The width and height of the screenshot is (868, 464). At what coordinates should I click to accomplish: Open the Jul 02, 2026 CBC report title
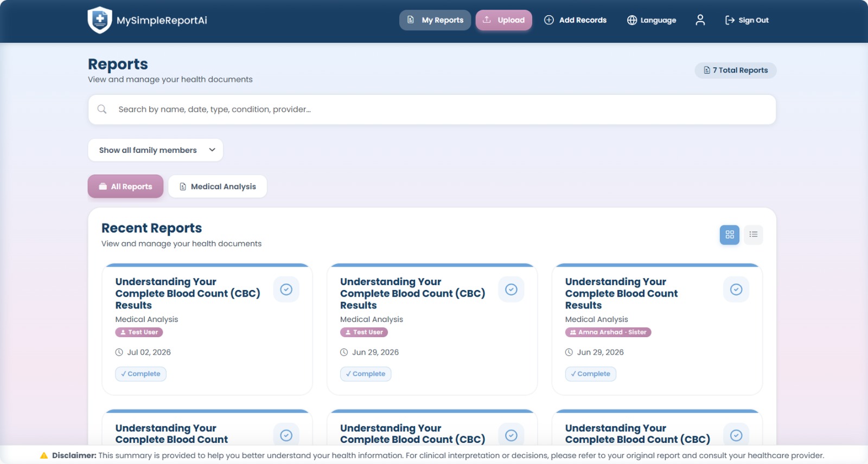(x=188, y=293)
